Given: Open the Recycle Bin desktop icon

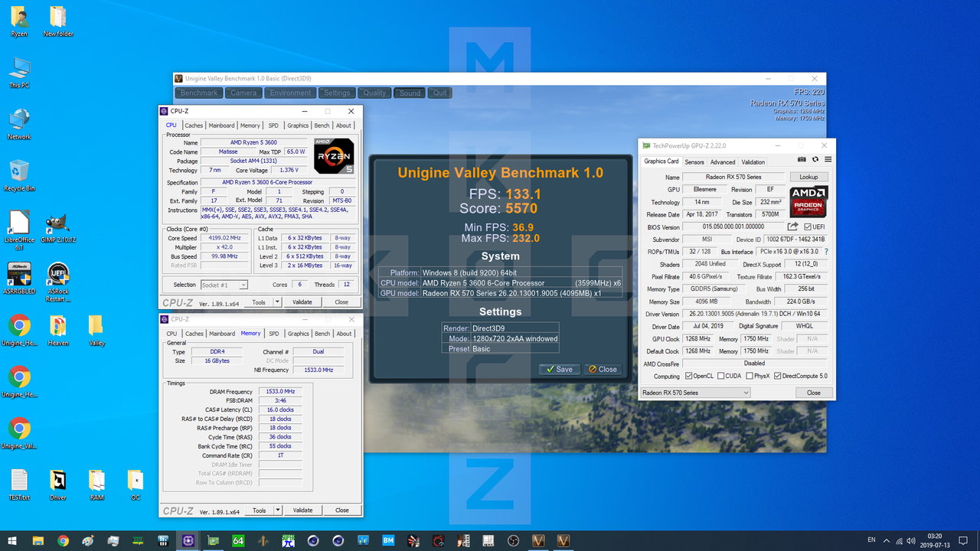Looking at the screenshot, I should coord(19,176).
